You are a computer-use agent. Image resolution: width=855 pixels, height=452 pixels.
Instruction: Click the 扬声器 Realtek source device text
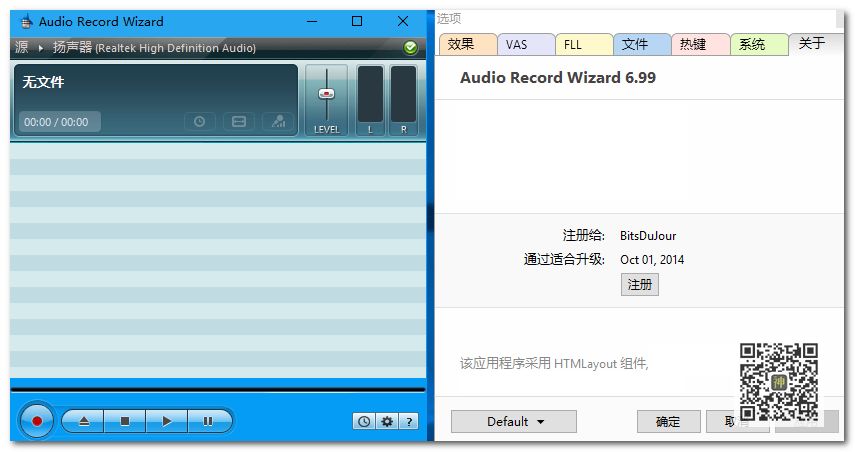pos(154,48)
